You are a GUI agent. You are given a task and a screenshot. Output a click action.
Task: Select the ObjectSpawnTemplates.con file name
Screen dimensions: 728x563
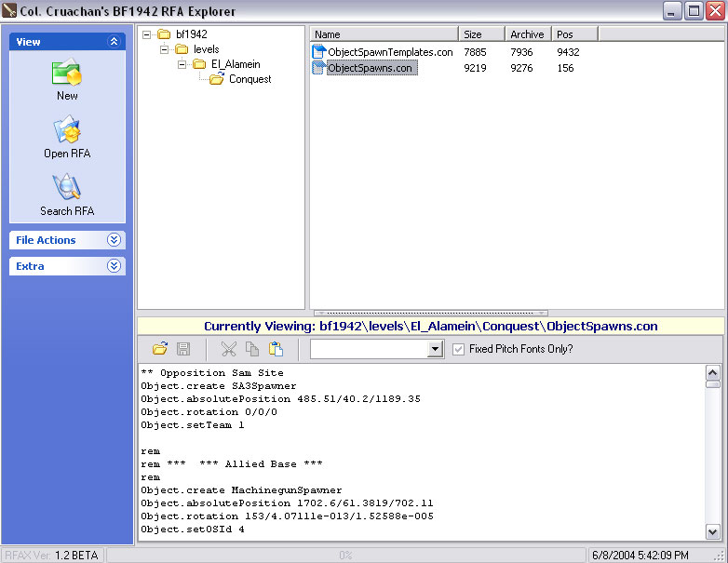390,52
